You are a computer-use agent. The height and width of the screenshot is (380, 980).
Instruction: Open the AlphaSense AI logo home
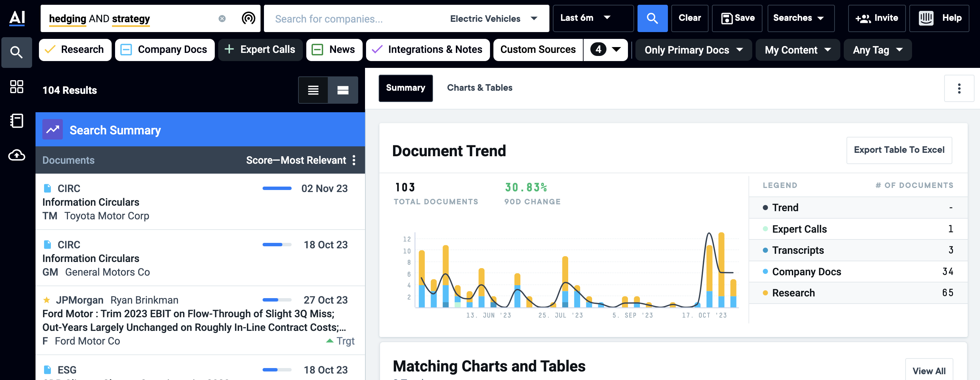(17, 18)
